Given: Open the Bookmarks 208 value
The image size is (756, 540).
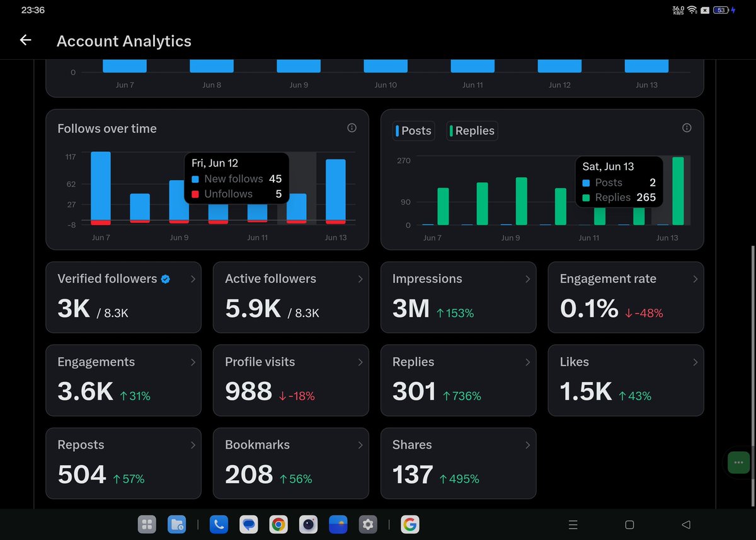Looking at the screenshot, I should 249,475.
